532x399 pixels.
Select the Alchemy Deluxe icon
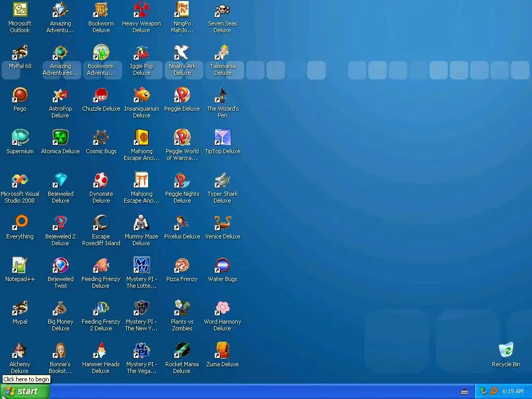(20, 350)
